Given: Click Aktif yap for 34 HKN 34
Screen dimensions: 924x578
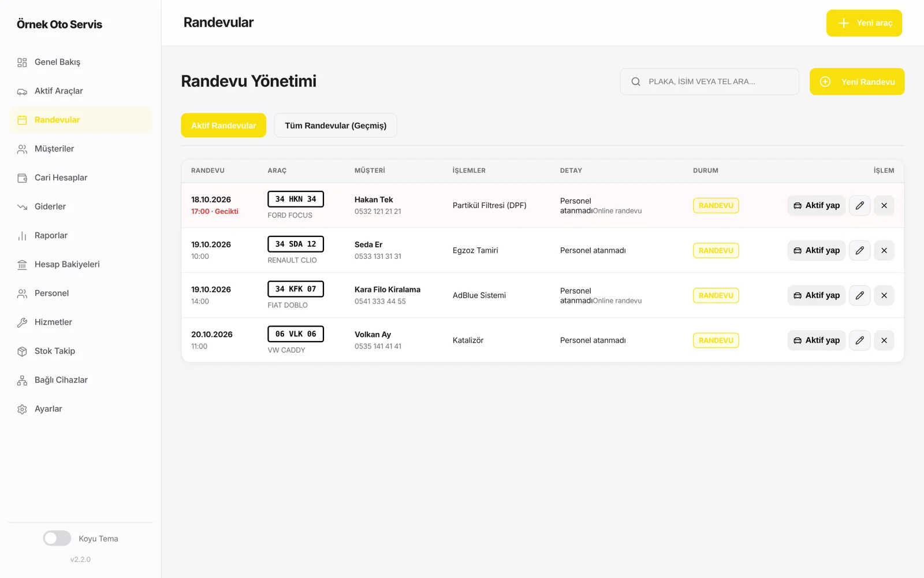Looking at the screenshot, I should pyautogui.click(x=817, y=205).
